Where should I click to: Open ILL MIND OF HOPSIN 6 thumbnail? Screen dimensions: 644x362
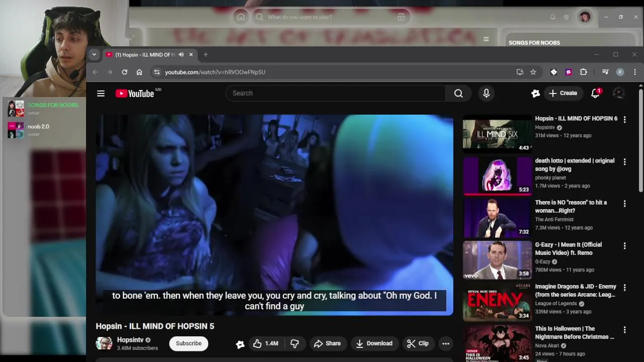point(497,133)
